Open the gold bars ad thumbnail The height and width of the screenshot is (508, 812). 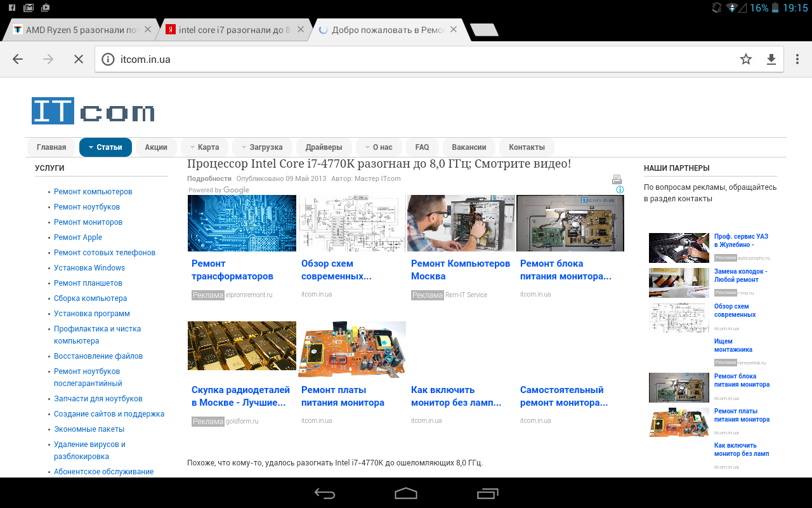pyautogui.click(x=242, y=345)
